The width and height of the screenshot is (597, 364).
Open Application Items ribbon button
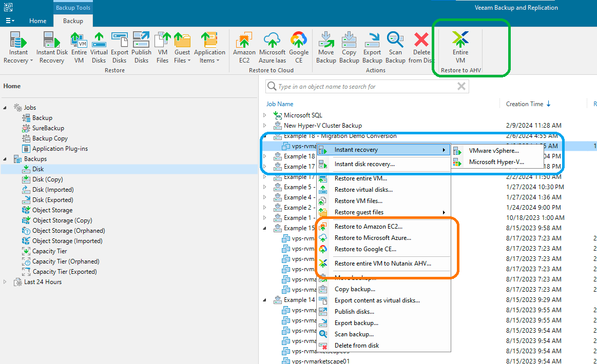[209, 47]
